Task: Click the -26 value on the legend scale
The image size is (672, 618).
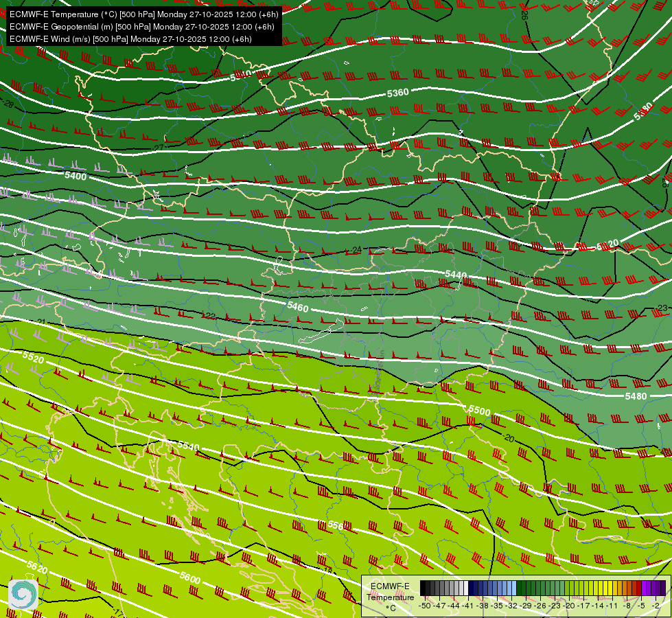Action: [540, 606]
